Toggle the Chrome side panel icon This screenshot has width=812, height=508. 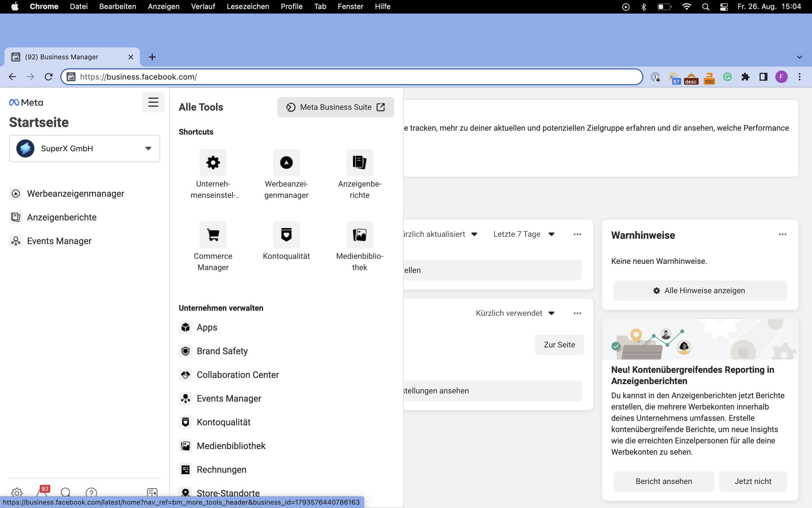click(x=763, y=77)
